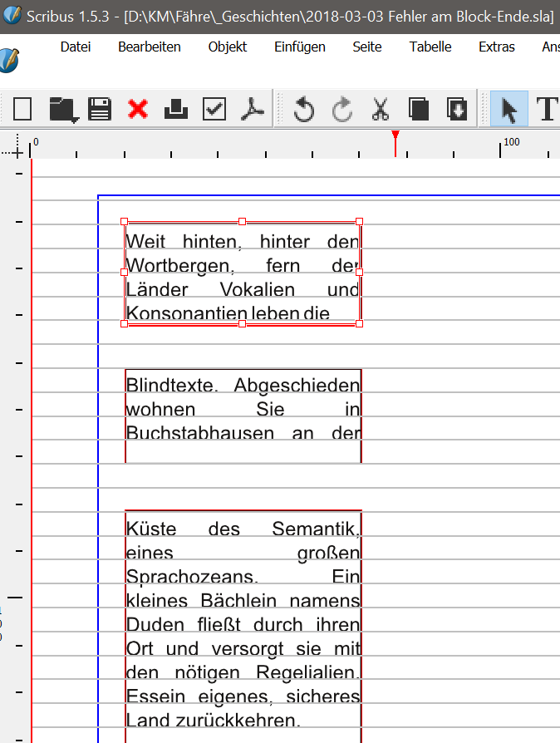Open the Datei menu

(x=76, y=47)
